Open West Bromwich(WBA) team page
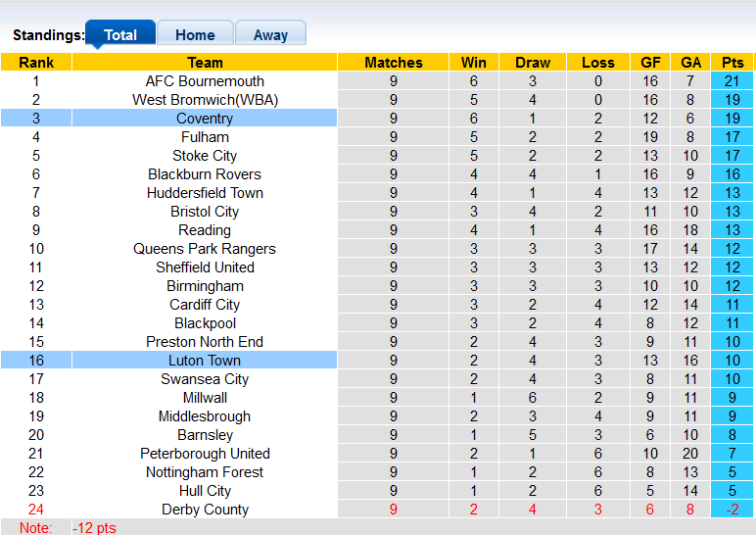Screen dimensions: 756x536 click(x=205, y=100)
